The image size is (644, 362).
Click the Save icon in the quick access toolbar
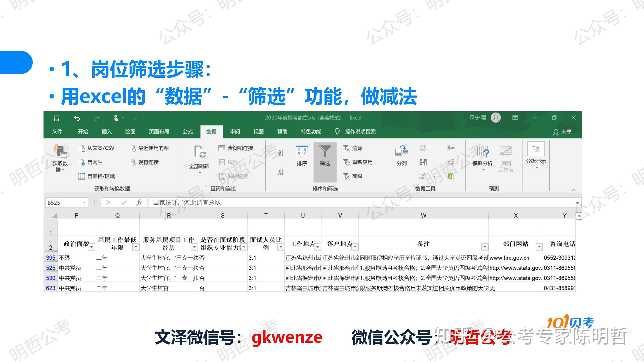pos(57,118)
